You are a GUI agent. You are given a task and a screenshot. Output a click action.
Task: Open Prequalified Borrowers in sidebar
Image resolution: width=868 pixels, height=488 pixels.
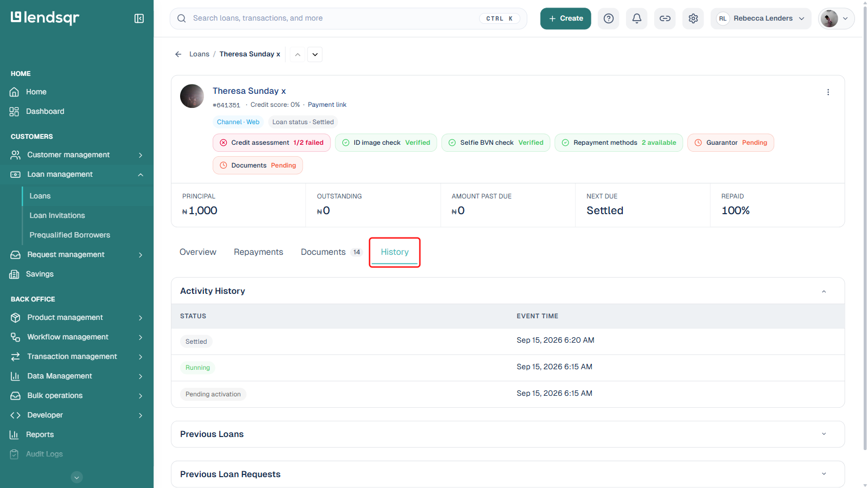click(x=69, y=235)
